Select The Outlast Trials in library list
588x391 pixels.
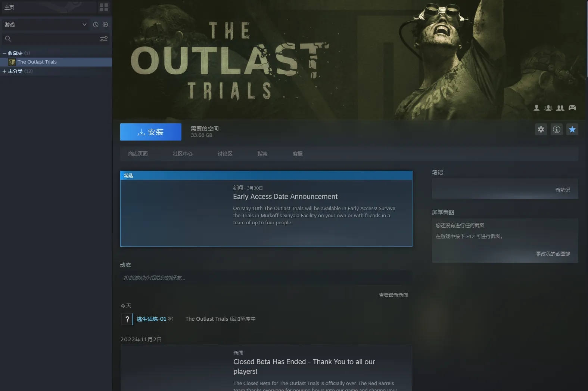[37, 62]
